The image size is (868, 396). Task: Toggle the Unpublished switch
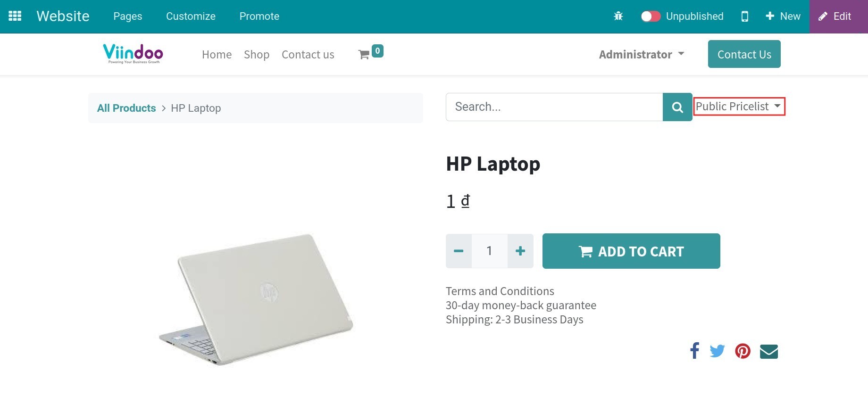pyautogui.click(x=650, y=16)
